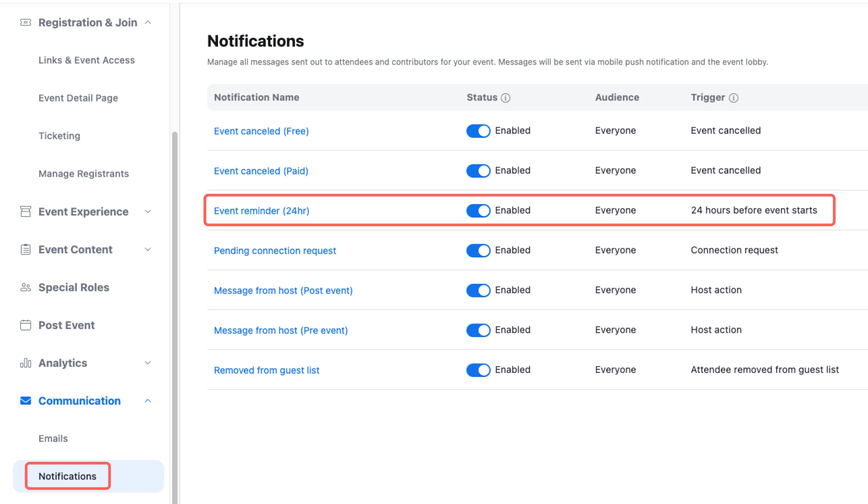This screenshot has width=868, height=504.
Task: Open Message from host (Pre event) link
Action: [281, 330]
